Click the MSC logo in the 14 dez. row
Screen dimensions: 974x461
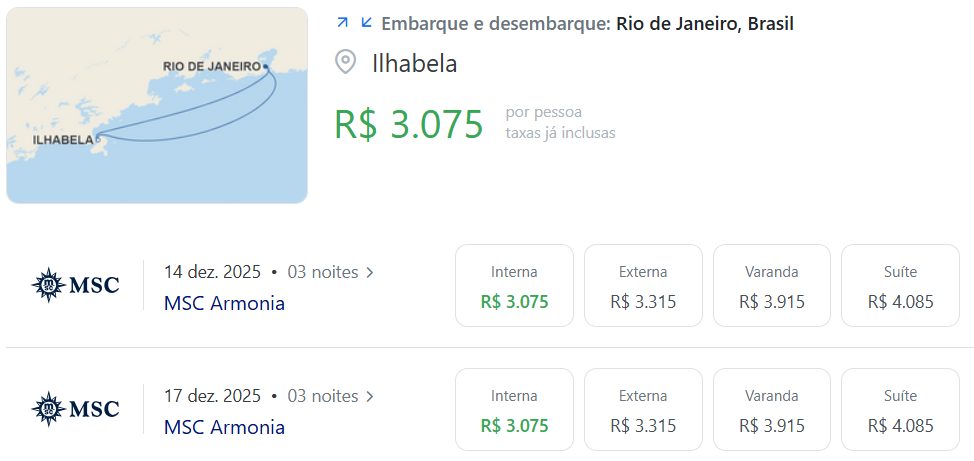(x=75, y=285)
